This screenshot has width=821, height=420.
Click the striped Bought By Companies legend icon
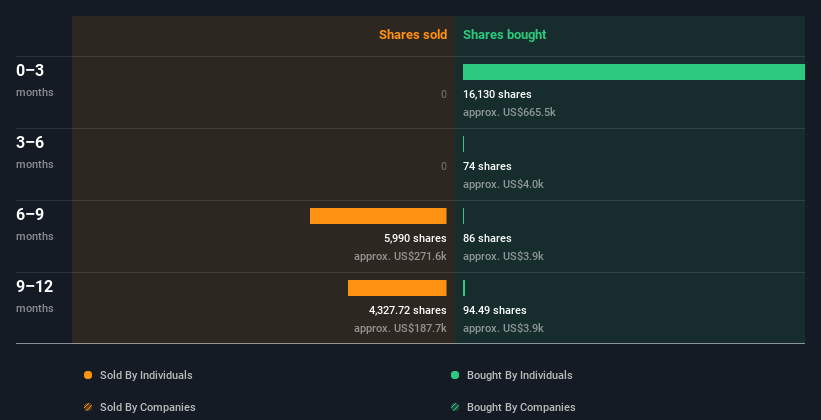(455, 407)
